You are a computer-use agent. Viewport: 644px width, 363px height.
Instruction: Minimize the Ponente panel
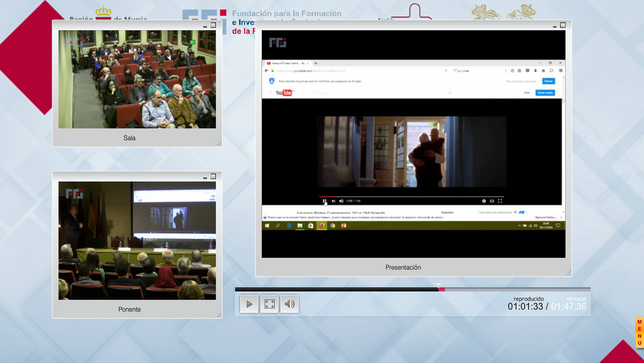[x=205, y=177]
